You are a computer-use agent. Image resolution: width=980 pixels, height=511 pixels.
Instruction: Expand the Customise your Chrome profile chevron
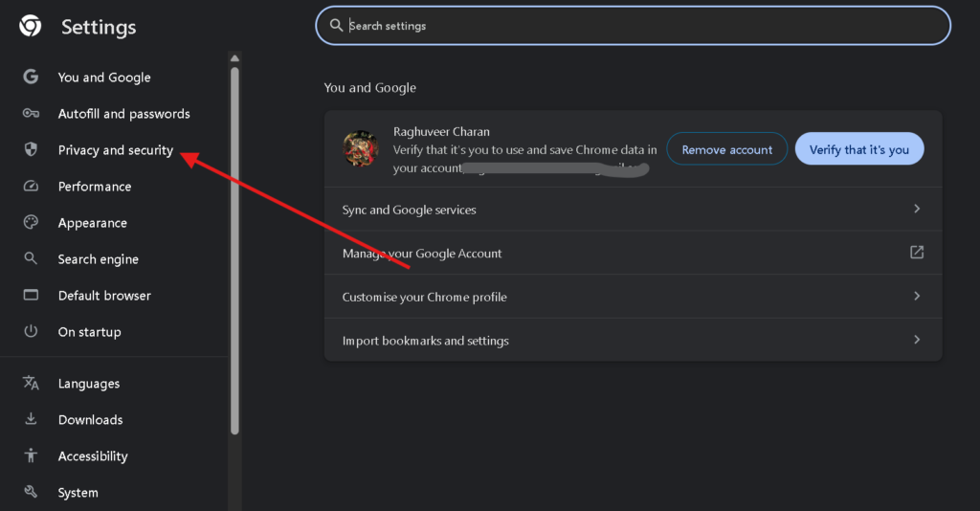pos(917,296)
